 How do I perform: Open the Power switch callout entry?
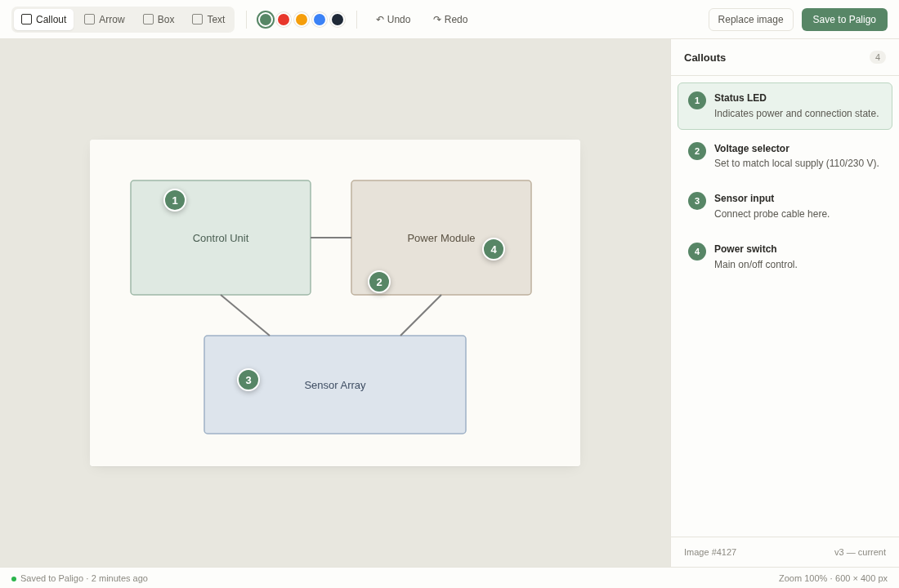click(x=785, y=256)
